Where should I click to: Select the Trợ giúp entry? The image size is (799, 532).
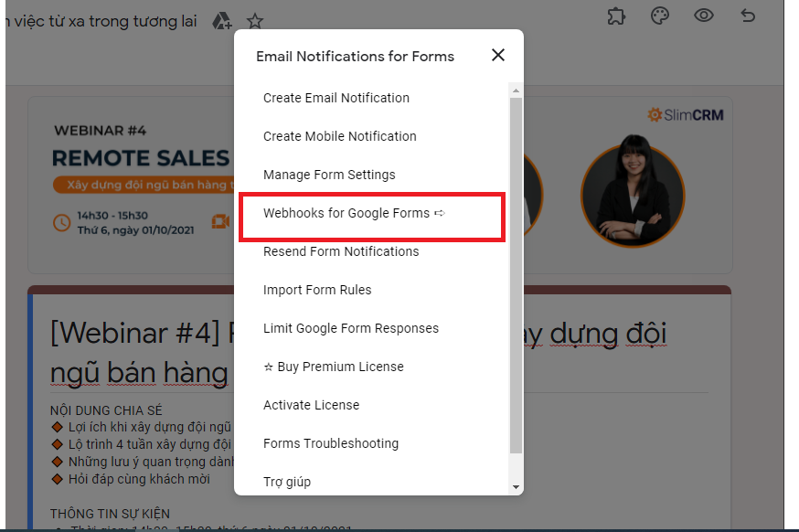[x=287, y=482]
